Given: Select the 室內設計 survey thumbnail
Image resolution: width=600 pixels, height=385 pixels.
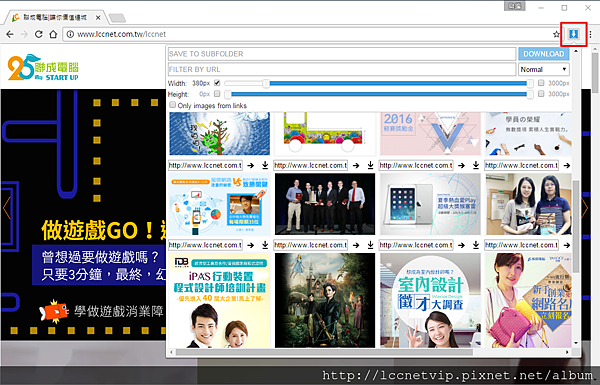Looking at the screenshot, I should point(430,300).
